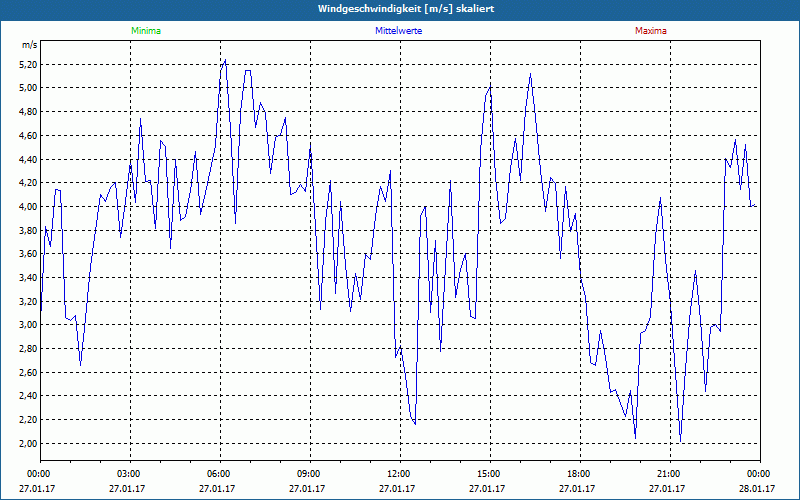Click the chart title Windgeschwindigkeit [m/s] skaliert

pyautogui.click(x=406, y=9)
